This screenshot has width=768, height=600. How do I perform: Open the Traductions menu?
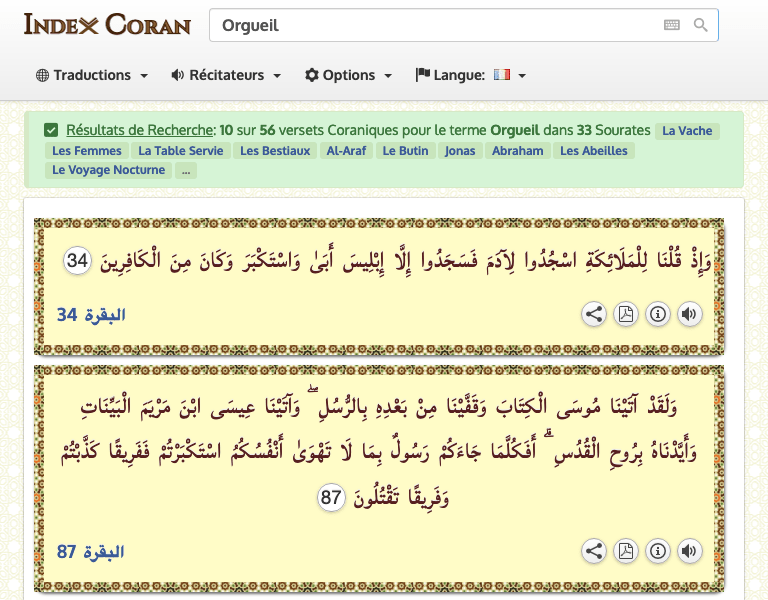(92, 75)
